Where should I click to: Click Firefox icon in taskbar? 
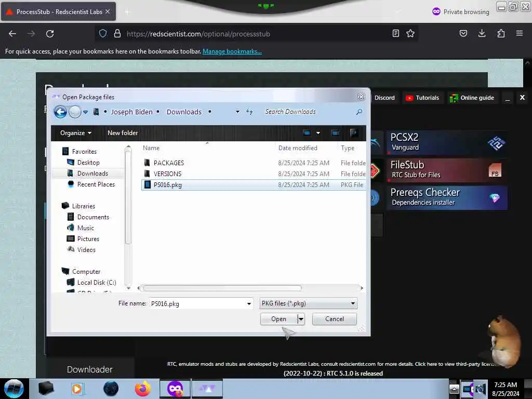[143, 389]
